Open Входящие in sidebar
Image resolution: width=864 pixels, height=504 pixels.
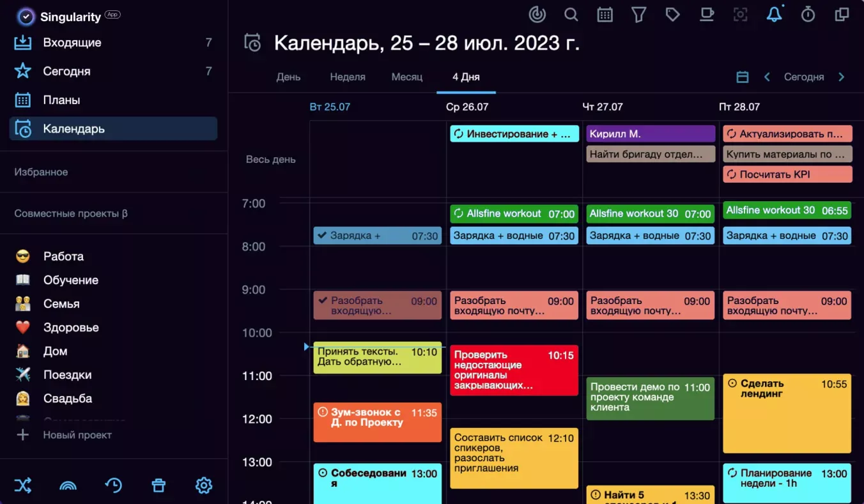tap(113, 43)
